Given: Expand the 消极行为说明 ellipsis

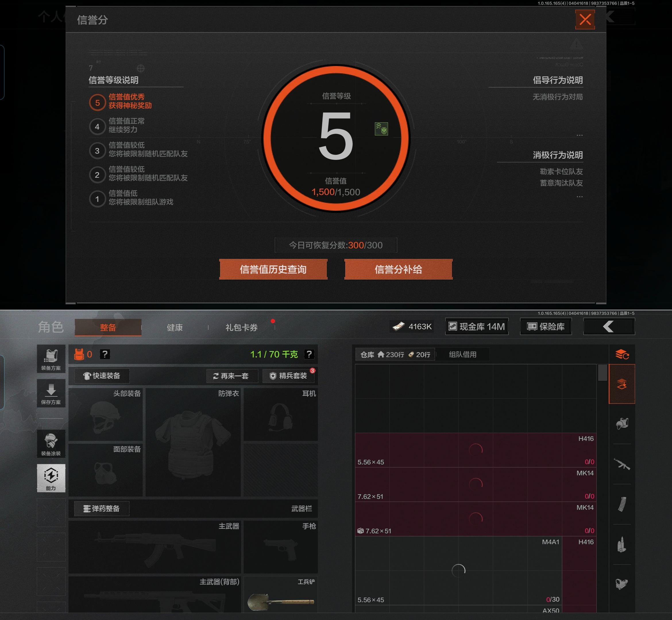Looking at the screenshot, I should (x=579, y=197).
